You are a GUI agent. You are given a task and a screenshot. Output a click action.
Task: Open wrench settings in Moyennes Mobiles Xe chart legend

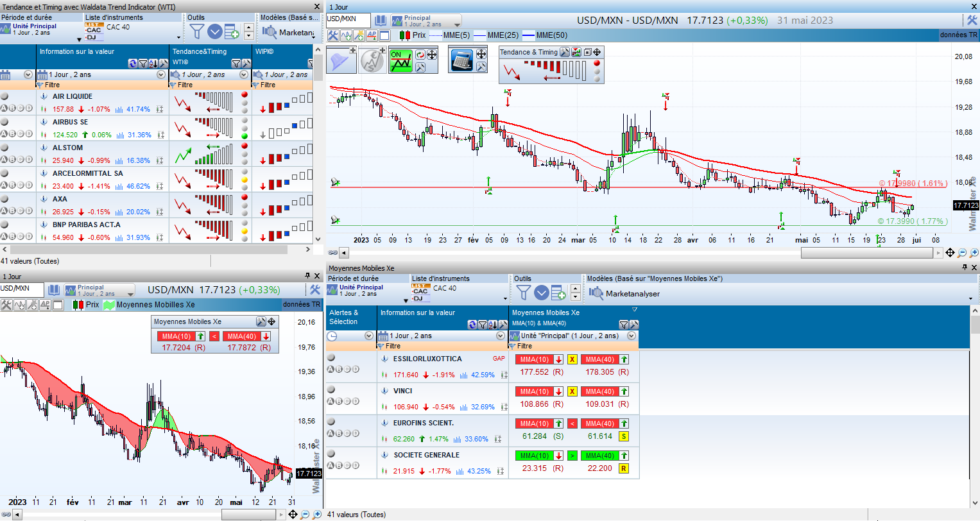coord(261,321)
